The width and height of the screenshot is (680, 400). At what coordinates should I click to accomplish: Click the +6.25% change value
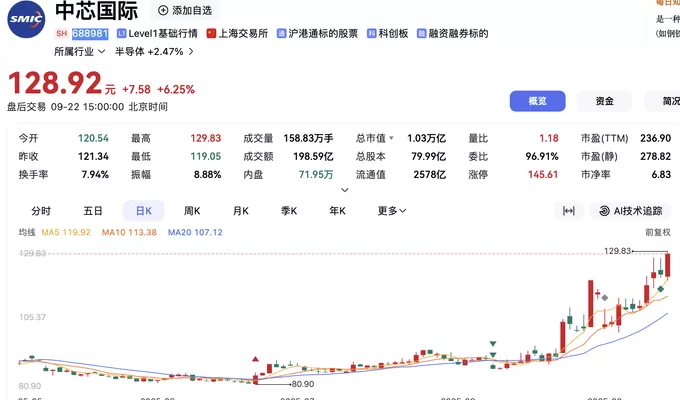(x=176, y=89)
